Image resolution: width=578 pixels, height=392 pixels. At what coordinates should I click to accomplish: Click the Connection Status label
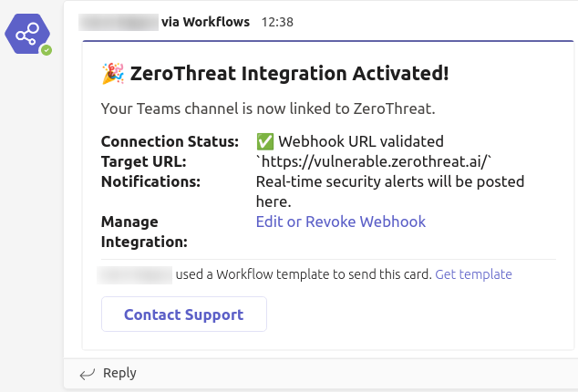[170, 141]
